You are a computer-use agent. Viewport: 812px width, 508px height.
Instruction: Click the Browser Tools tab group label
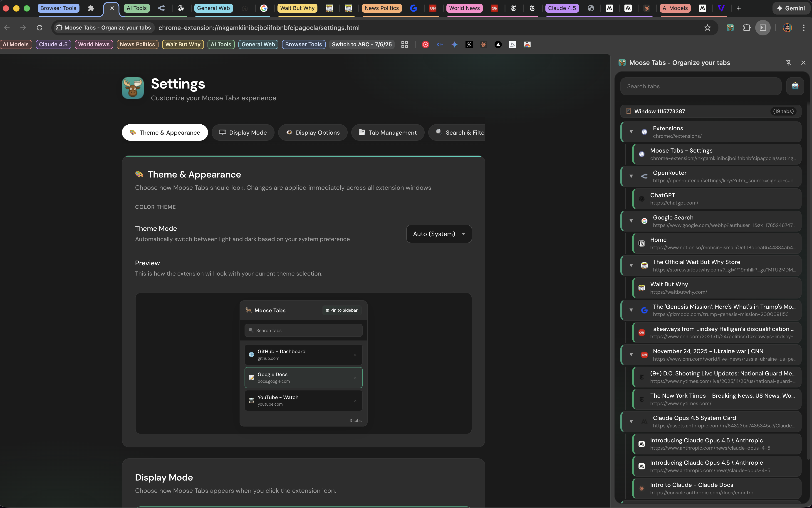(x=59, y=8)
